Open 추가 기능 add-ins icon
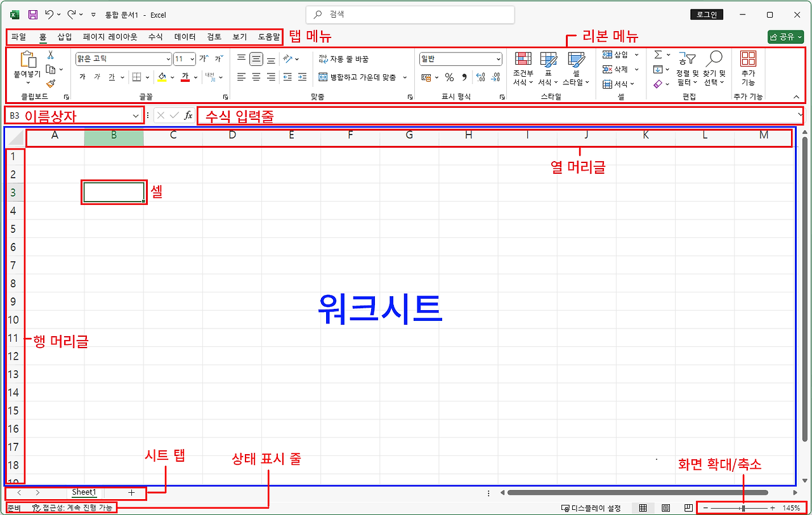Viewport: 812px width, 515px height. 749,59
